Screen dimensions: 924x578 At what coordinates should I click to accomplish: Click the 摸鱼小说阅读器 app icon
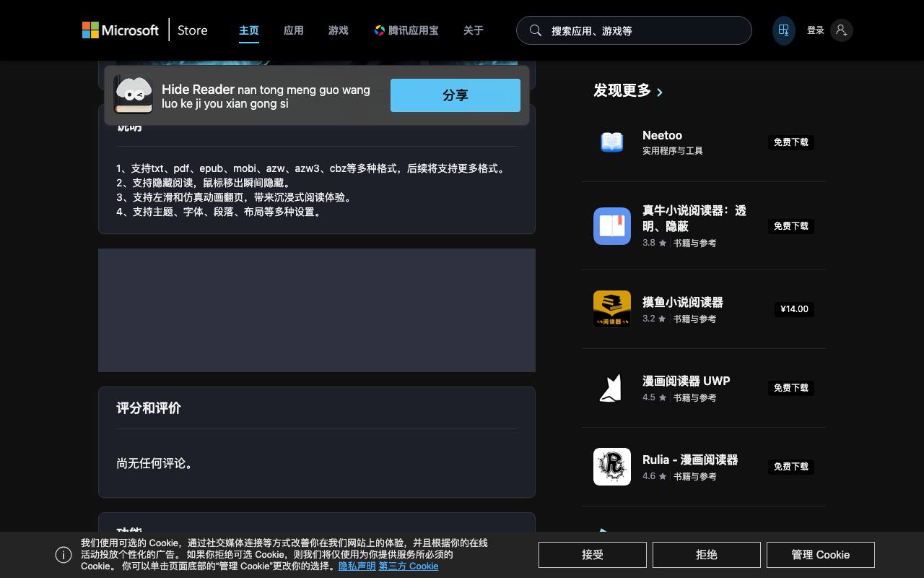click(612, 309)
